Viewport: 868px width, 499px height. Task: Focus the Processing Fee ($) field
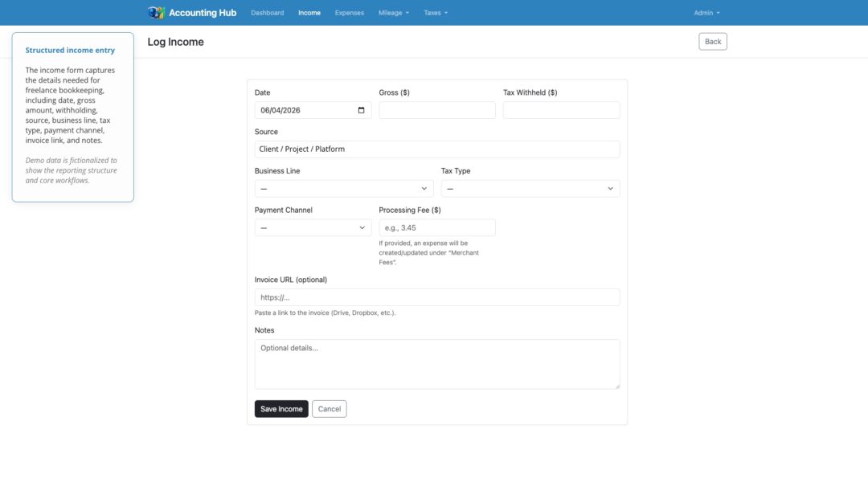tap(437, 228)
